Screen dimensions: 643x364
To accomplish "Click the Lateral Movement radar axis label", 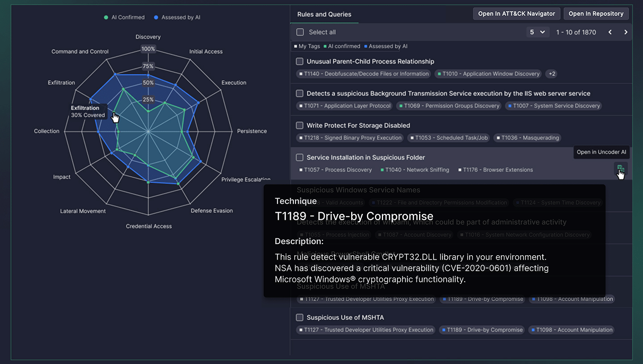I will 83,211.
